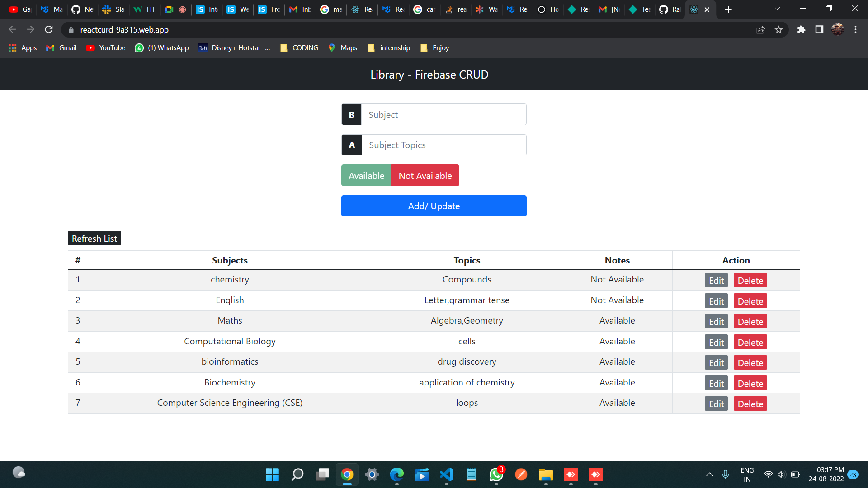Viewport: 868px width, 488px height.
Task: Open Microsoft Edge from the taskbar
Action: 397,475
